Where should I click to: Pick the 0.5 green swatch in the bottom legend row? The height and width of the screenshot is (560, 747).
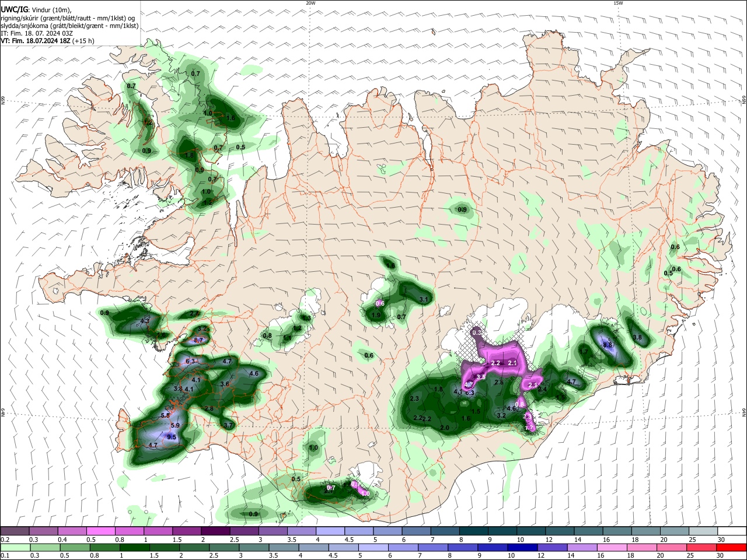[x=76, y=547]
